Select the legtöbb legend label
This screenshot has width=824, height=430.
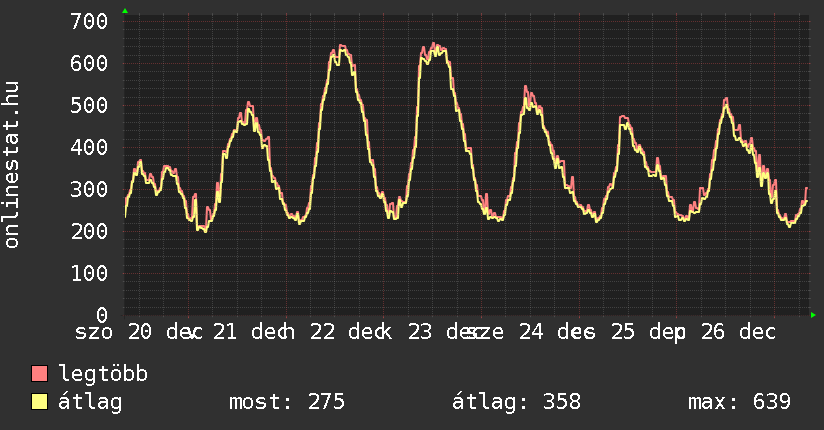click(103, 375)
